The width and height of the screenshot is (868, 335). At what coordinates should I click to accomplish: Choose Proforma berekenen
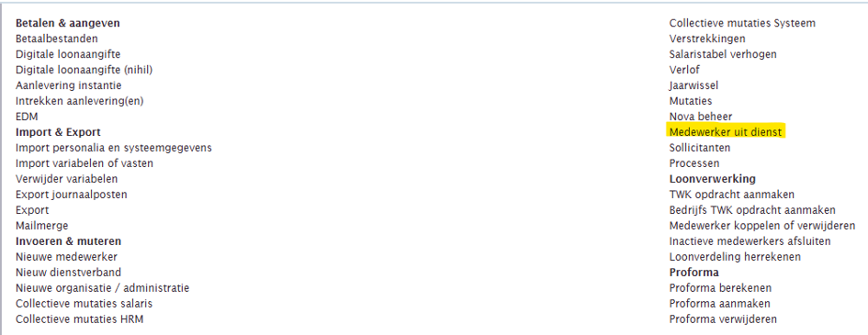point(720,288)
